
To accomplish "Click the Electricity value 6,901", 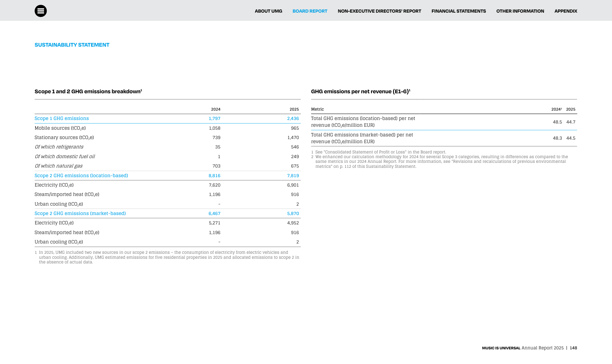I will click(293, 185).
